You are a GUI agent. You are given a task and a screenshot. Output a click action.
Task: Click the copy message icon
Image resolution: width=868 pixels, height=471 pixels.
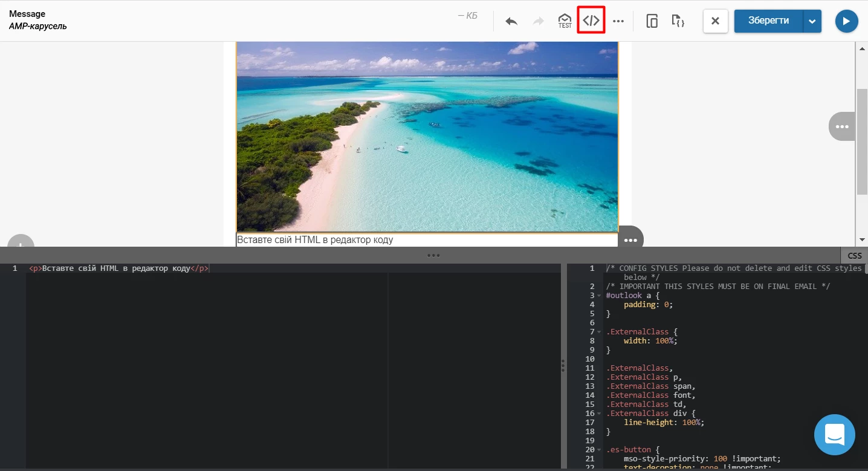point(652,21)
